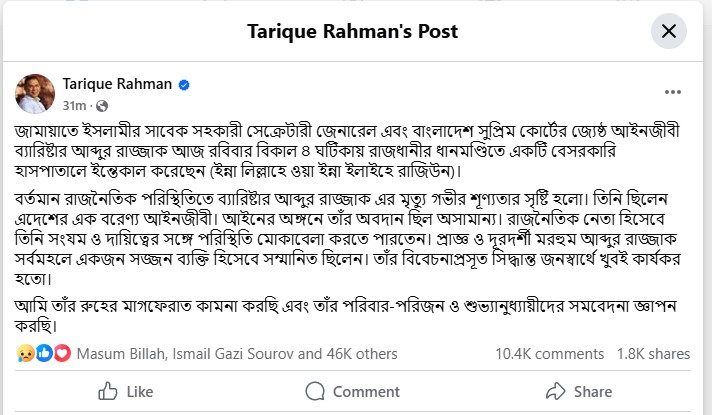Click the Share button
The height and width of the screenshot is (415, 712).
[579, 391]
